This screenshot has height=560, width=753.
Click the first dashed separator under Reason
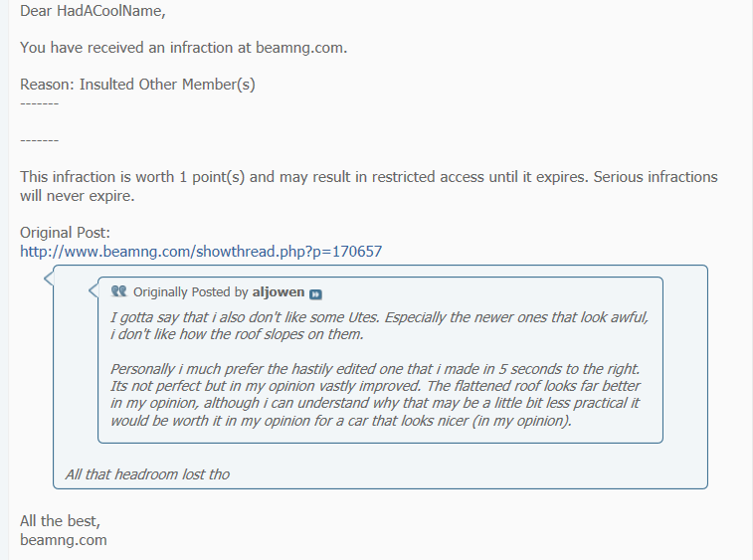point(40,103)
